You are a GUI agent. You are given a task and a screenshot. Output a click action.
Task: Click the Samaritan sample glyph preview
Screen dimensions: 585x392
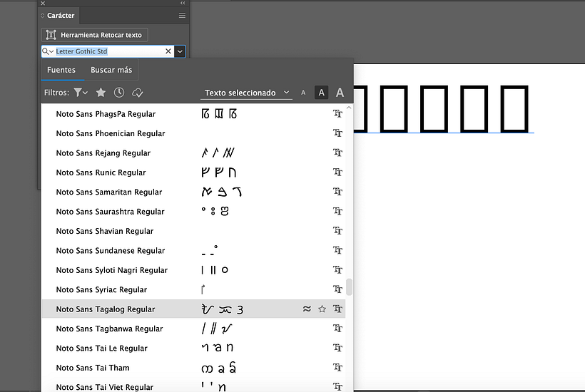click(222, 192)
